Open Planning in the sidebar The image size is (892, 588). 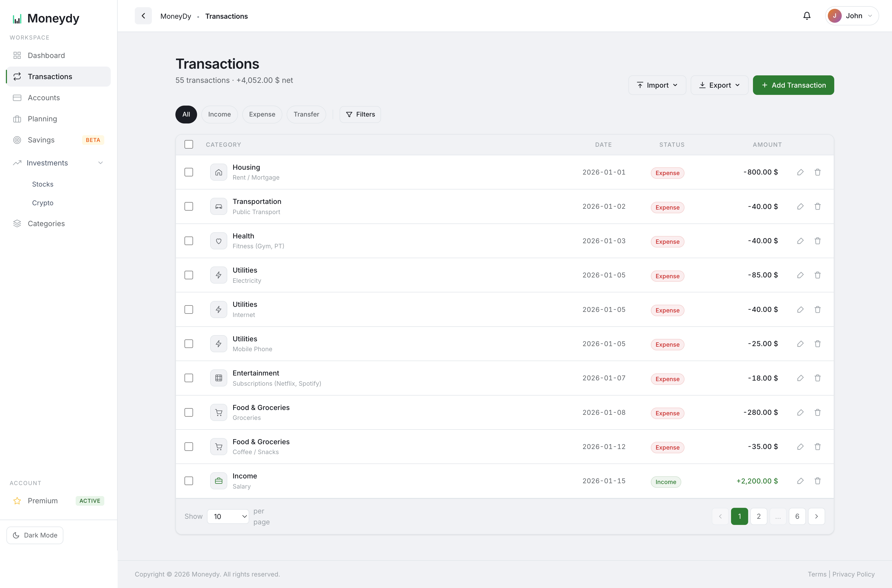59,119
